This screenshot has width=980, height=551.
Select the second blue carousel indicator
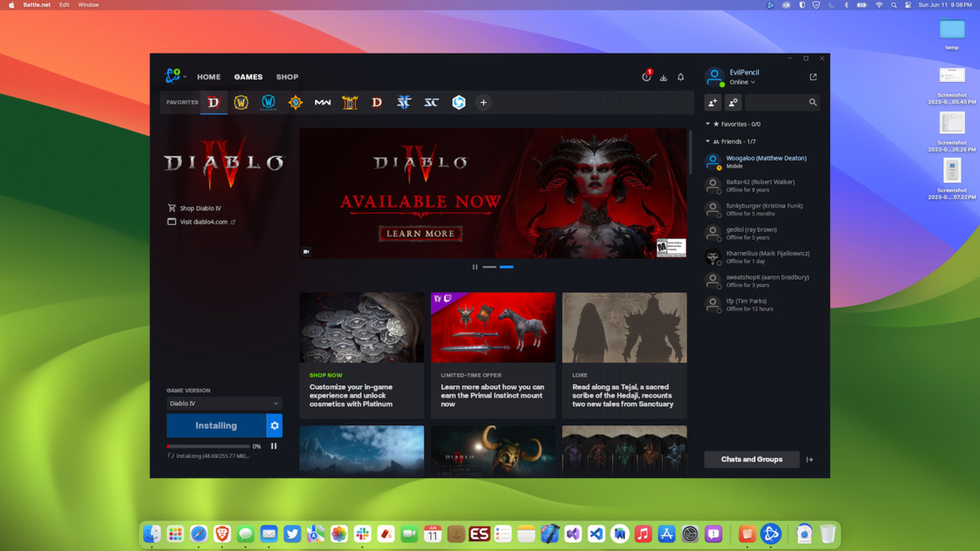(506, 267)
